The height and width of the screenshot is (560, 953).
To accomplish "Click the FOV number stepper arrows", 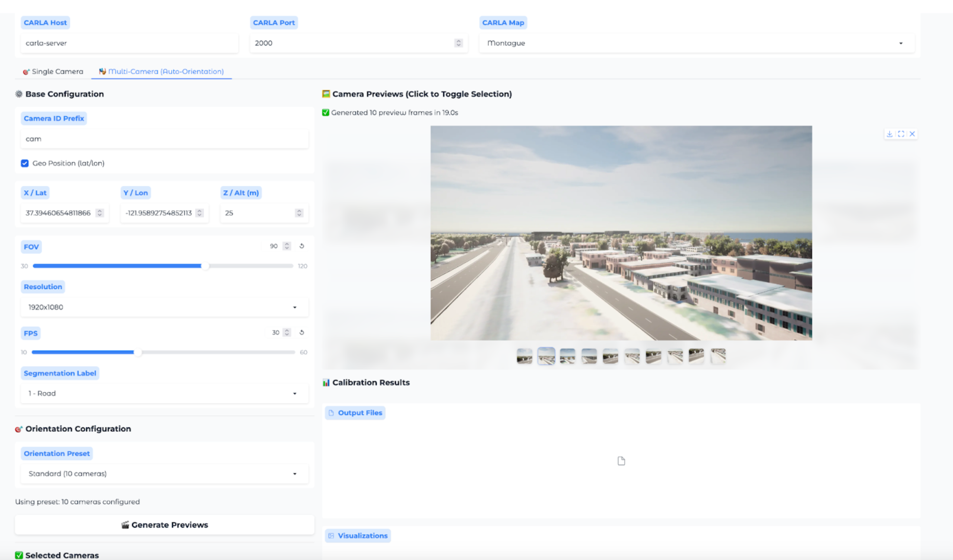I will pos(287,246).
